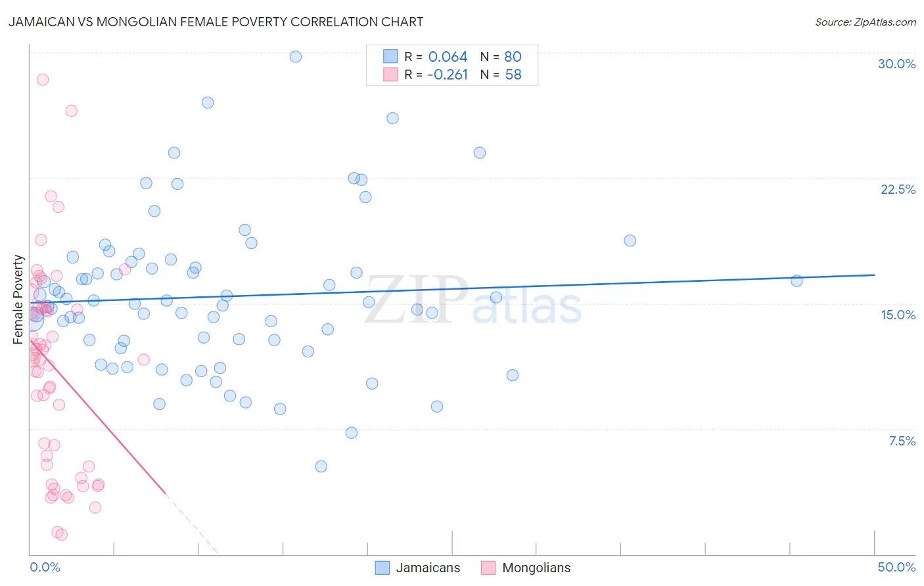This screenshot has height=586, width=924.
Task: Click the 50.0% x-axis label
Action: pos(896,567)
